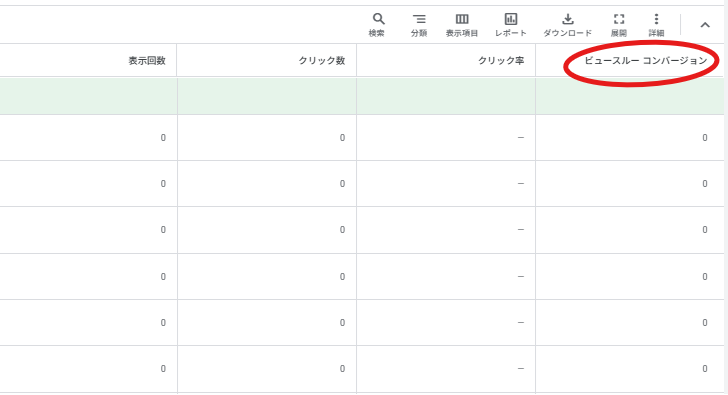Image resolution: width=728 pixels, height=395 pixels.
Task: Open the 詳細 three-dot menu
Action: [656, 25]
